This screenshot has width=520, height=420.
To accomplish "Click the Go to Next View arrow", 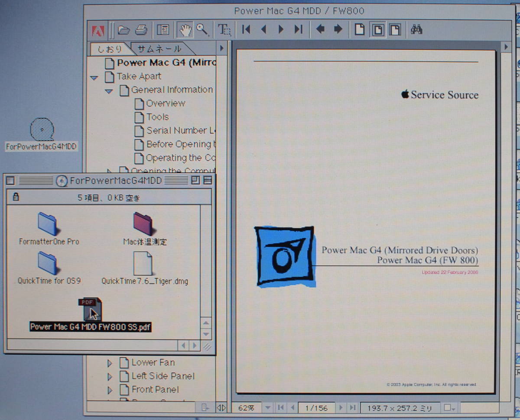I will tap(338, 29).
